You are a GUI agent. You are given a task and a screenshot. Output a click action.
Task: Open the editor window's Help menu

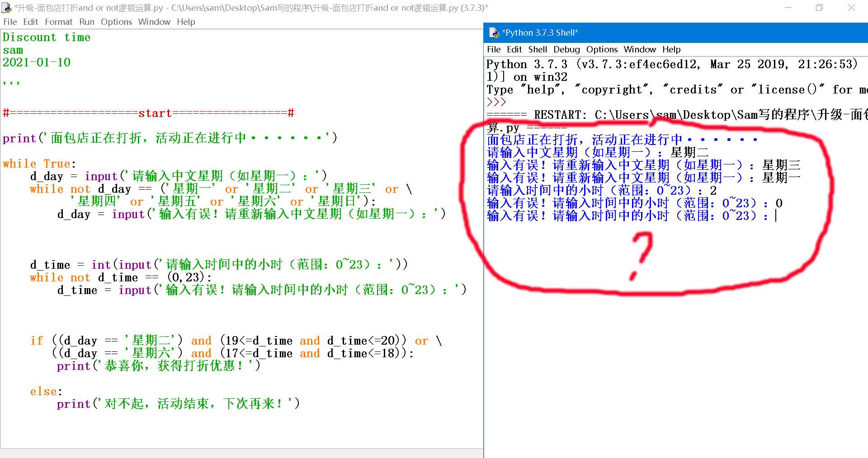click(186, 22)
